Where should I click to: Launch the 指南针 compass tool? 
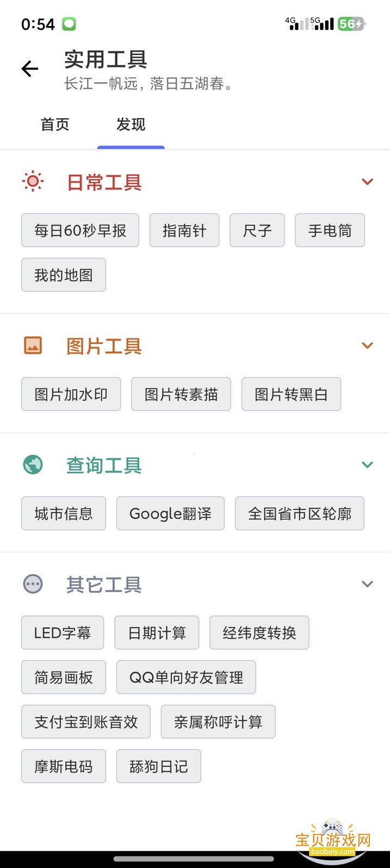[x=184, y=230]
